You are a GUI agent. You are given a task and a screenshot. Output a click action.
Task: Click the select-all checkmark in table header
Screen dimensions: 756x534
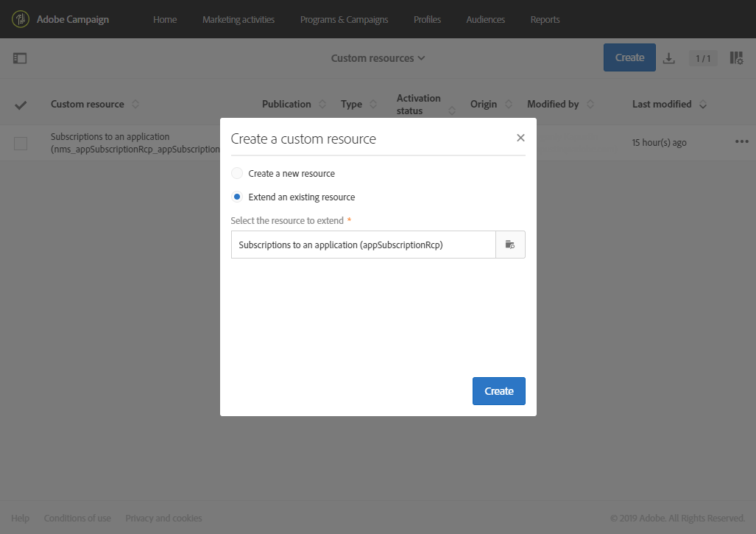point(21,105)
